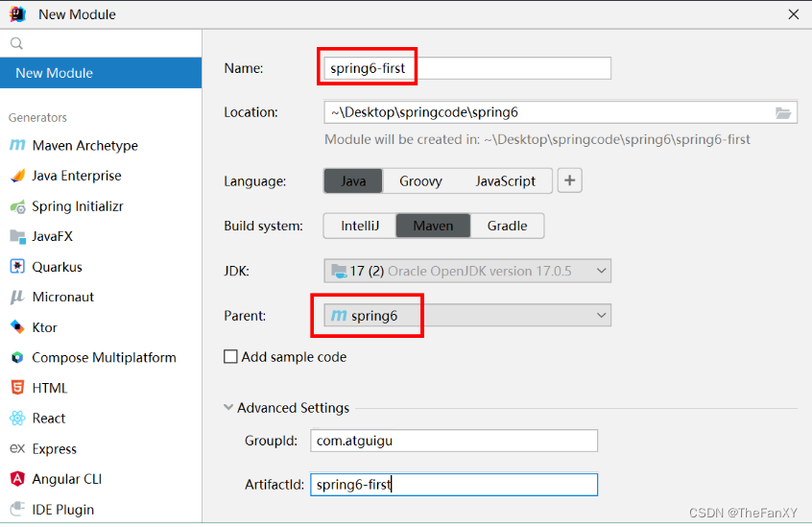812x527 pixels.
Task: Collapse the Advanced Settings section
Action: pyautogui.click(x=227, y=407)
